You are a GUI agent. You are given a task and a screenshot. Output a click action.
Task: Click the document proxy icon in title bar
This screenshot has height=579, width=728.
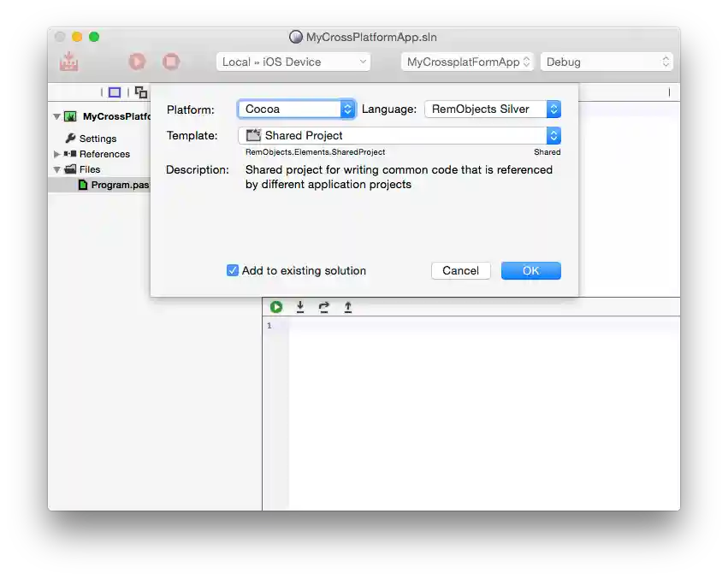[x=295, y=37]
